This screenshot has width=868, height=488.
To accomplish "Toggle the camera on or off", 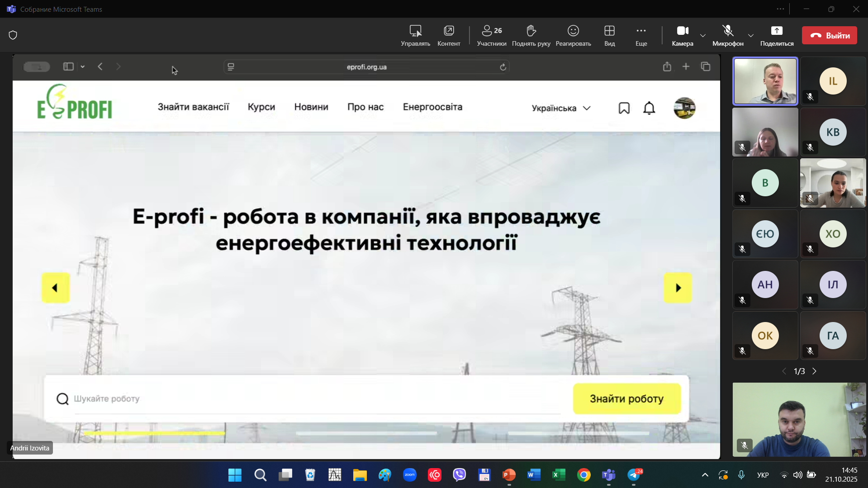I will (x=682, y=35).
